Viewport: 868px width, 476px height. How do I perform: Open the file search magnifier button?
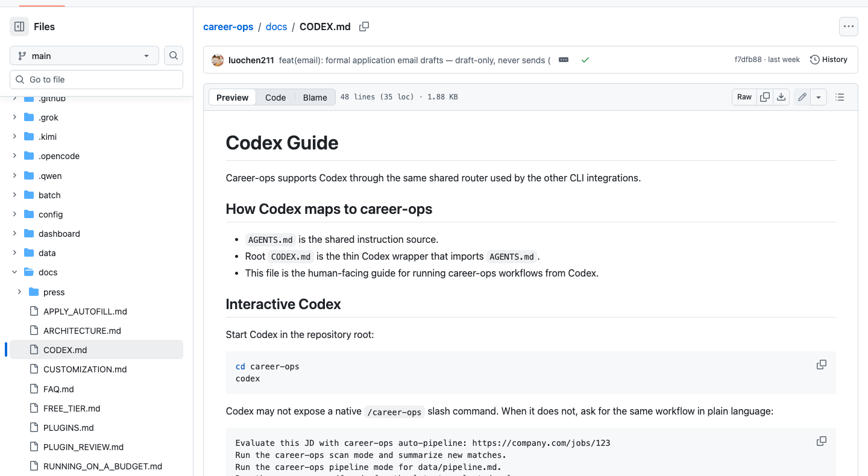174,55
